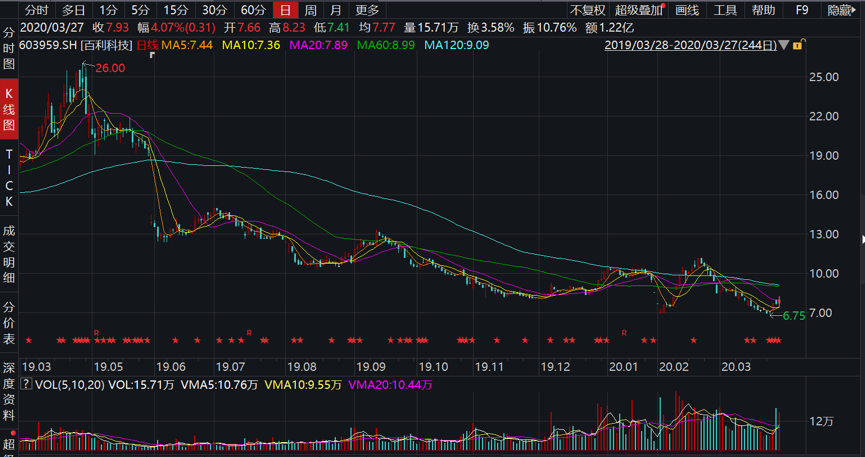Click the red star marker below 19.12
The height and width of the screenshot is (457, 865).
(548, 342)
